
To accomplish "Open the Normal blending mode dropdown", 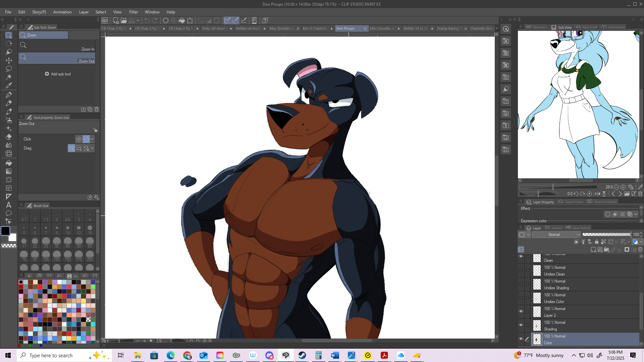I will coord(556,235).
